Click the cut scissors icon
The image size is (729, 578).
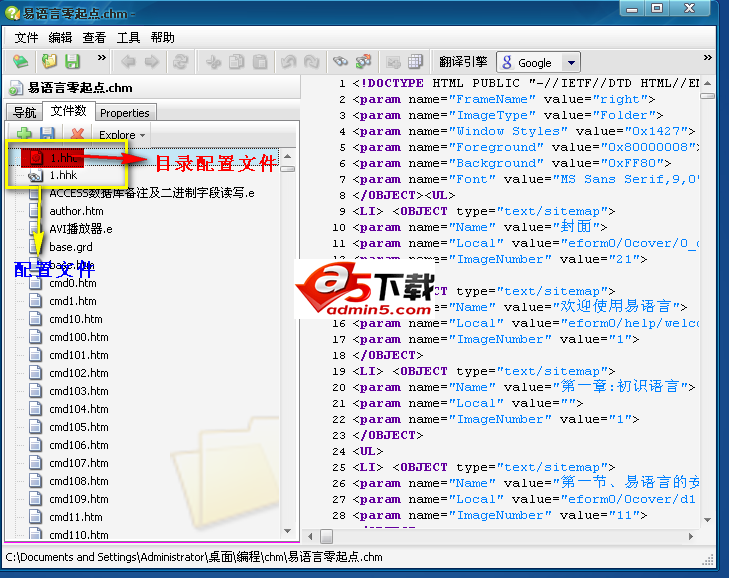[x=213, y=62]
